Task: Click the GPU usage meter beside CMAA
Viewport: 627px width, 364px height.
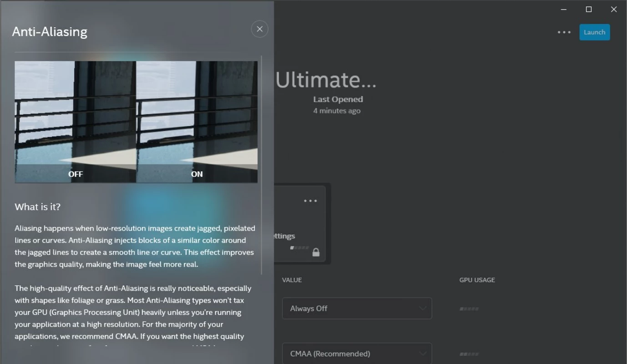Action: 469,354
